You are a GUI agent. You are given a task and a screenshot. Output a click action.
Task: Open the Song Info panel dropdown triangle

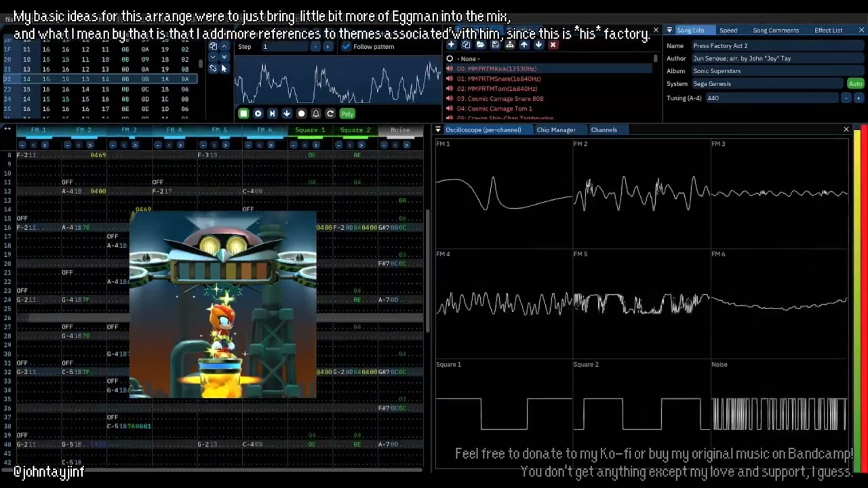(669, 30)
